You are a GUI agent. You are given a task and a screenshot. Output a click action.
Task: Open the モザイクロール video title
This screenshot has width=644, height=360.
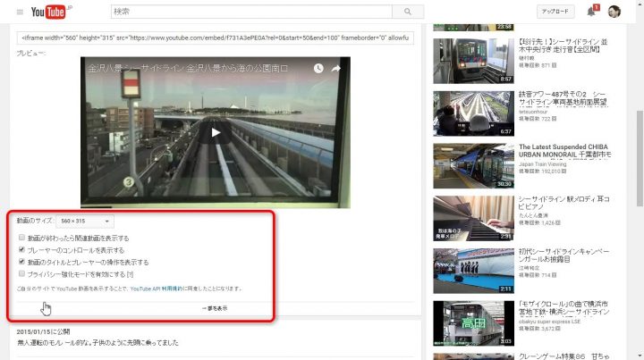[563, 308]
